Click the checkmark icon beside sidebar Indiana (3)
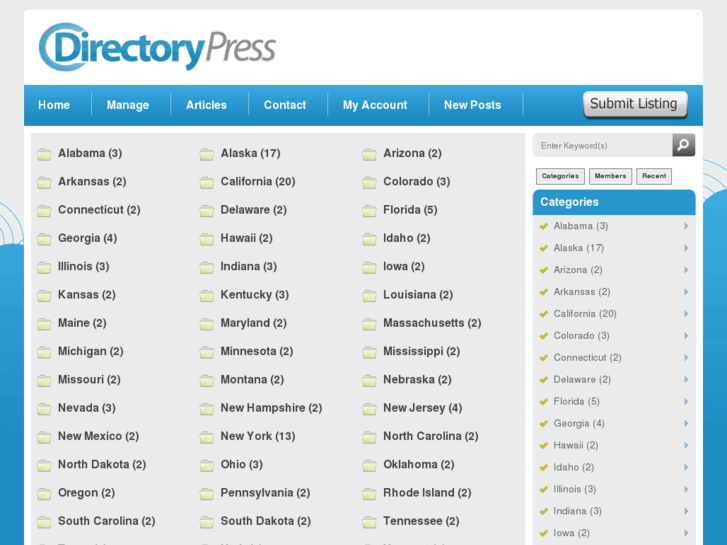Screen dimensions: 727x545 click(x=544, y=512)
